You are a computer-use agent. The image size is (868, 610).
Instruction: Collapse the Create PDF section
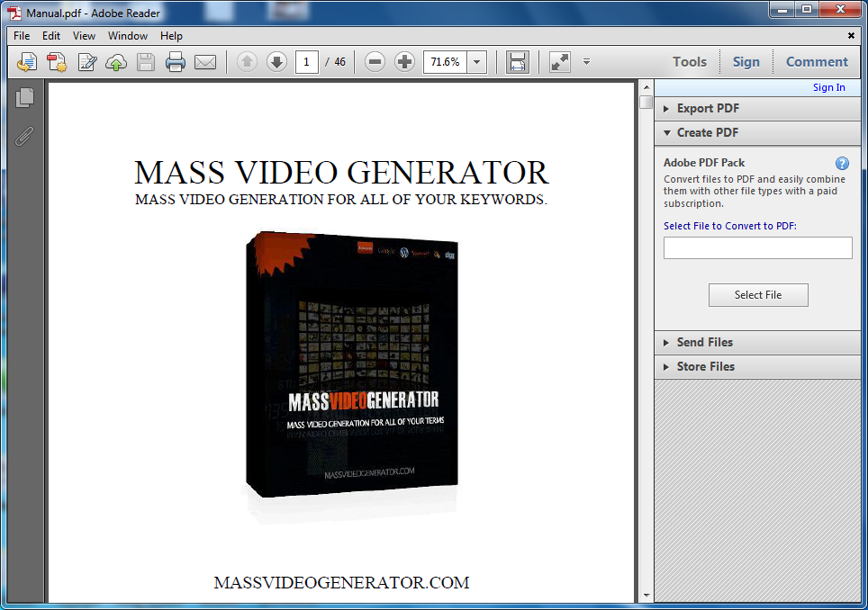click(757, 133)
